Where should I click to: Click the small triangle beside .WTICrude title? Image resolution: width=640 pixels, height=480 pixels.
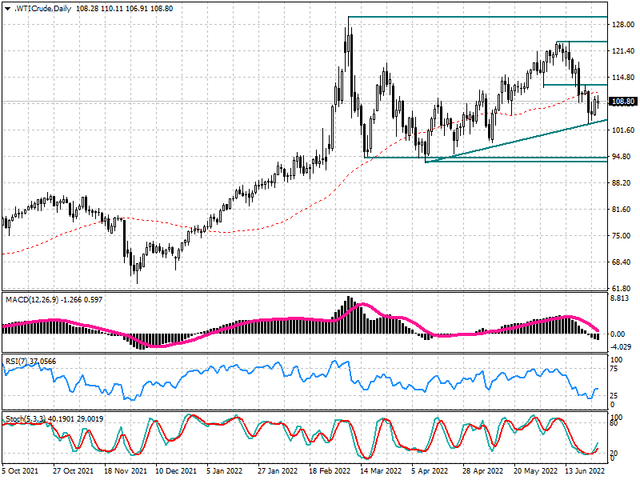pyautogui.click(x=5, y=7)
